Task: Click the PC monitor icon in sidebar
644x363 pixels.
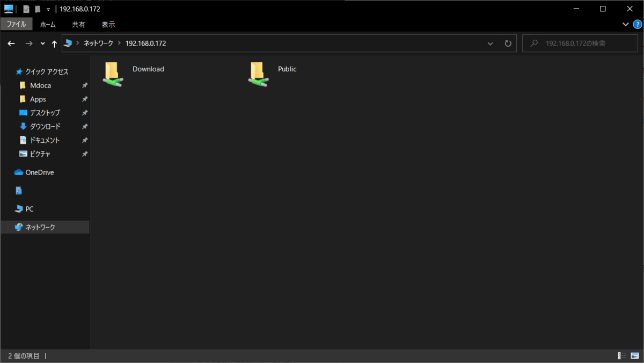Action: point(19,209)
